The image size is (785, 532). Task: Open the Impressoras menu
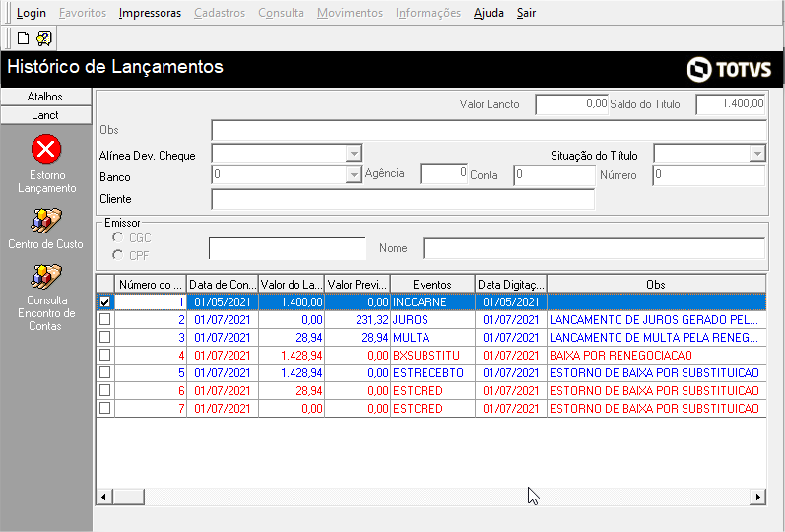150,13
